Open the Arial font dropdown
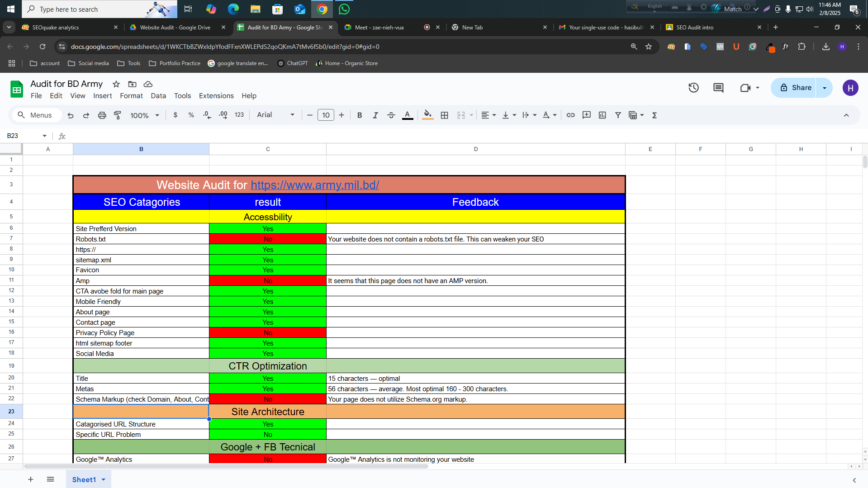 pyautogui.click(x=275, y=115)
